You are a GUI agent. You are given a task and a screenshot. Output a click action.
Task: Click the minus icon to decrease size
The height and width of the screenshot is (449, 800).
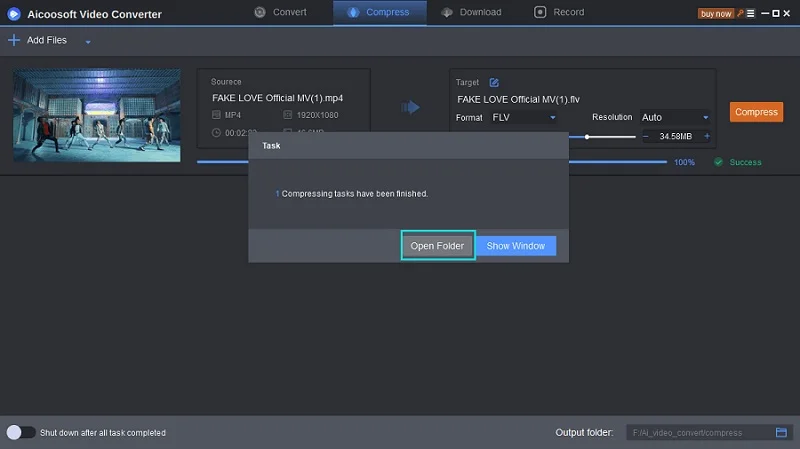[646, 136]
